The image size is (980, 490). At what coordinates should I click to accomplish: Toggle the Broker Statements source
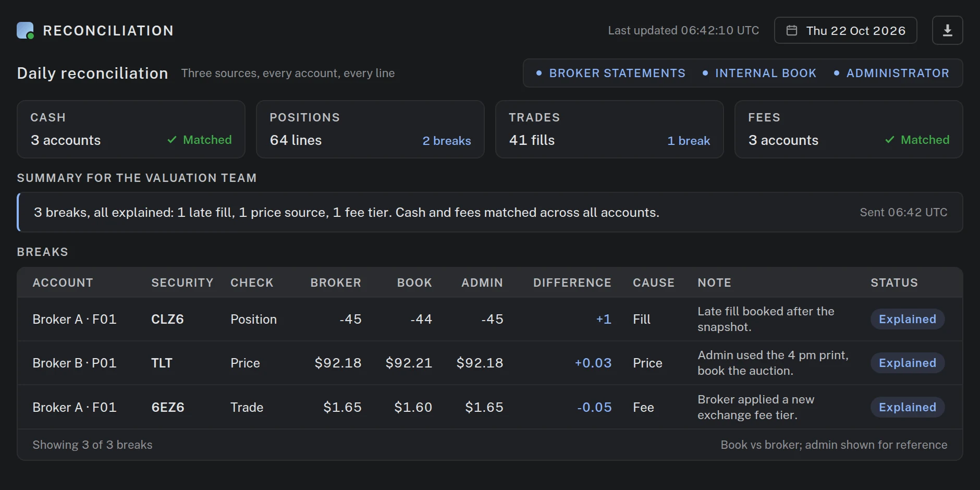pos(611,73)
